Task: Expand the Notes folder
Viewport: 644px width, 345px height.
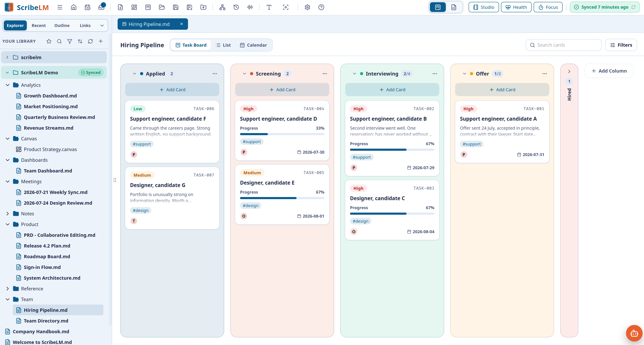Action: pos(7,214)
